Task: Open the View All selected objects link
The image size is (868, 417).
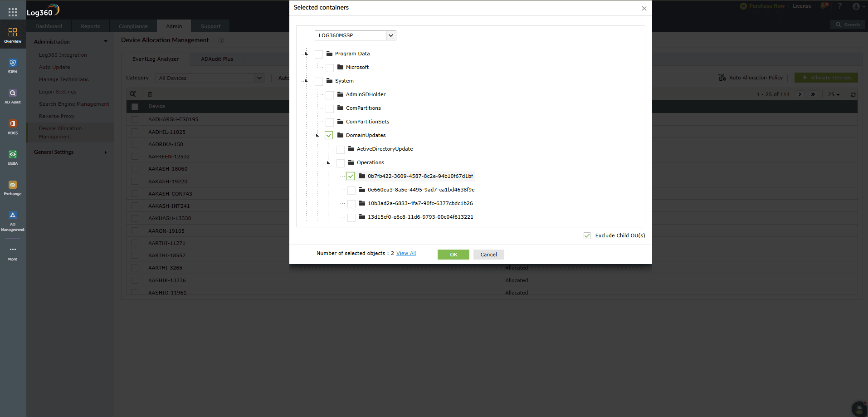Action: coord(406,253)
